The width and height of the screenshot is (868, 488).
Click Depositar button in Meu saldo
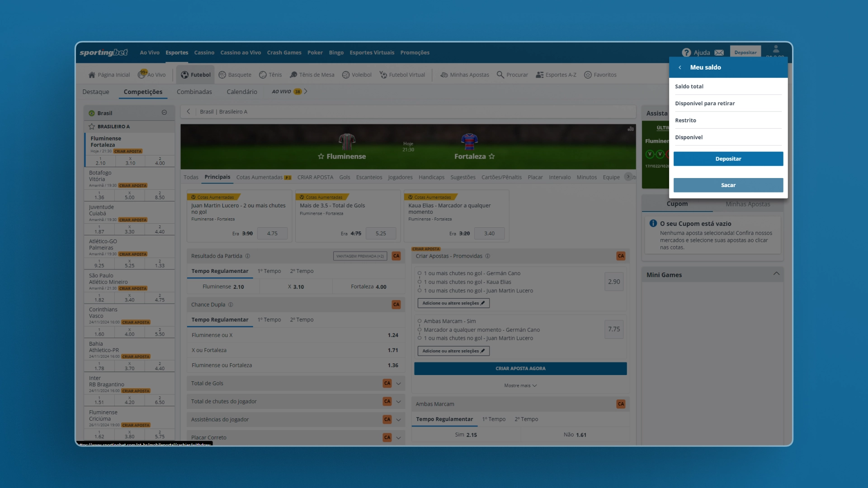tap(728, 159)
